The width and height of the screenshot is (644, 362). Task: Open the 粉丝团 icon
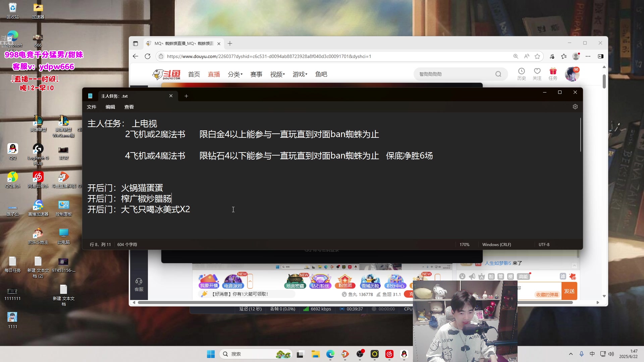(345, 281)
